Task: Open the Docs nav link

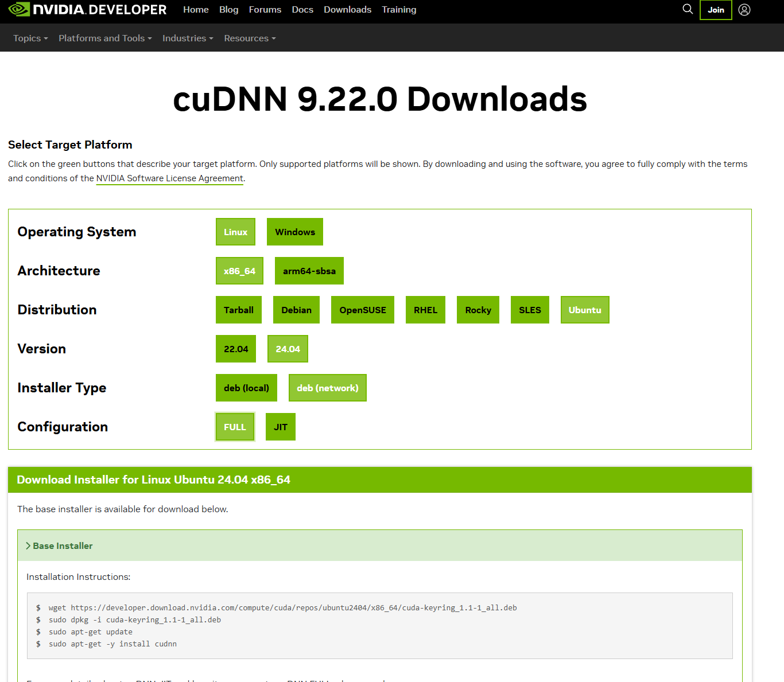Action: 302,10
